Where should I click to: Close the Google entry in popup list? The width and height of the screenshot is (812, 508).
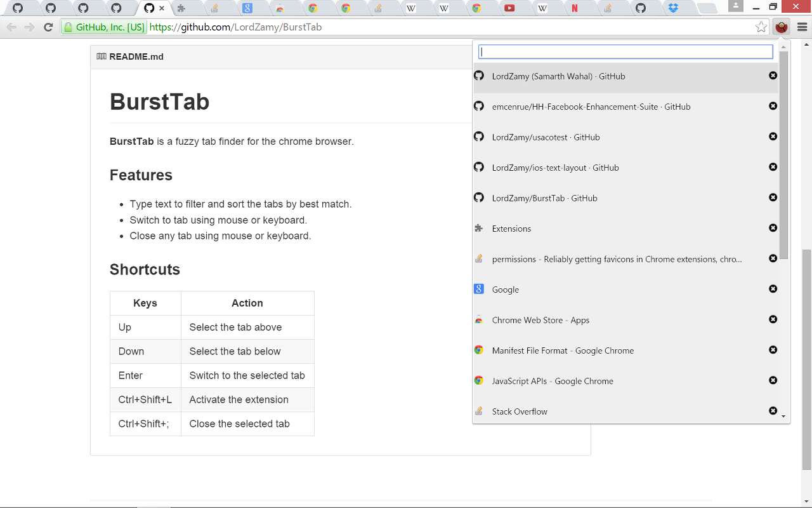pyautogui.click(x=773, y=289)
